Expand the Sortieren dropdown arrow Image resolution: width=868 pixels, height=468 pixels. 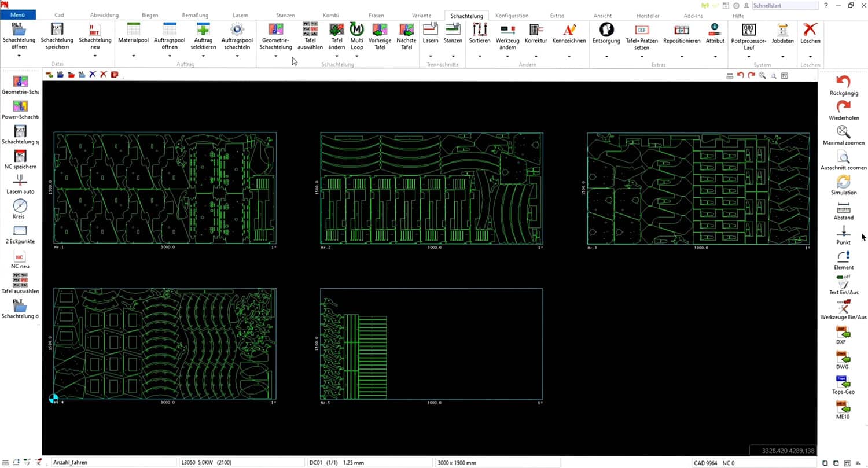480,56
